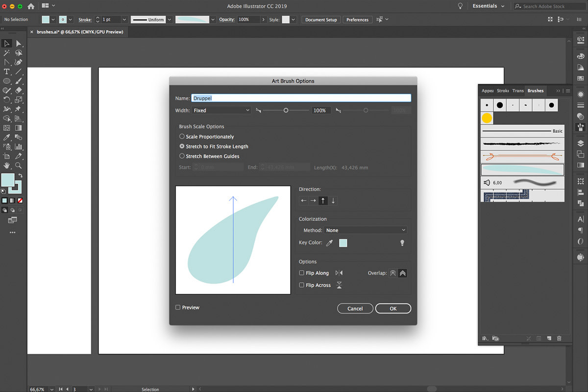Screen dimensions: 588x392
Task: Open Brush Libraries menu in Brushes panel
Action: 485,338
